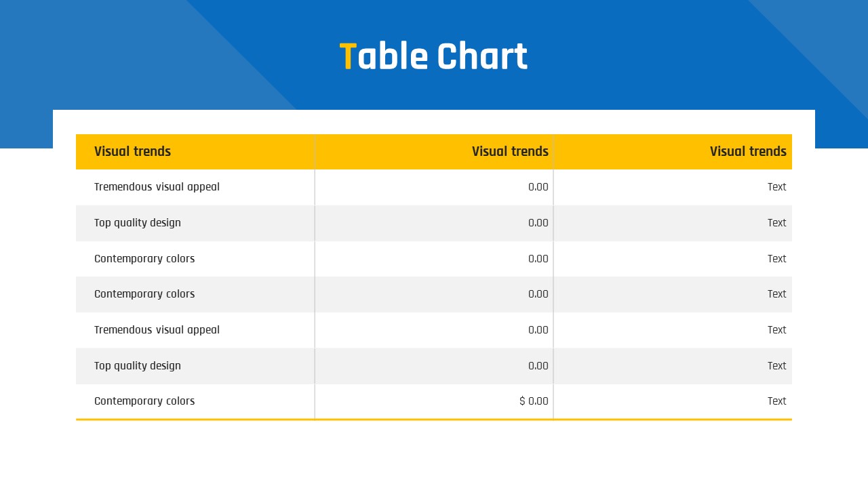The height and width of the screenshot is (488, 868).
Task: Select the middle column "Visual trends" header
Action: click(x=510, y=151)
